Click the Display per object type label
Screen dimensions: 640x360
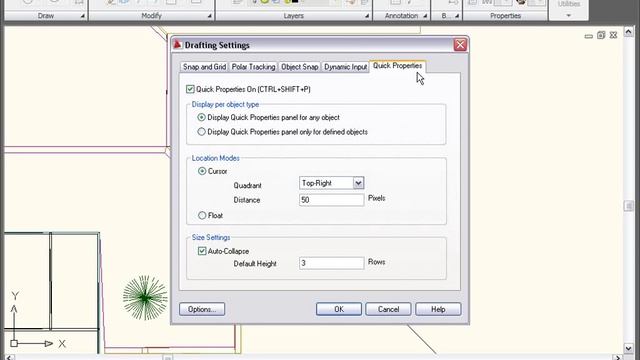click(x=225, y=104)
